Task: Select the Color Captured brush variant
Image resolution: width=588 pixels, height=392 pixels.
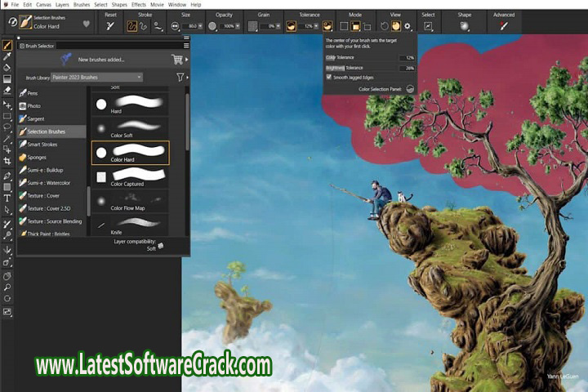Action: (130, 177)
